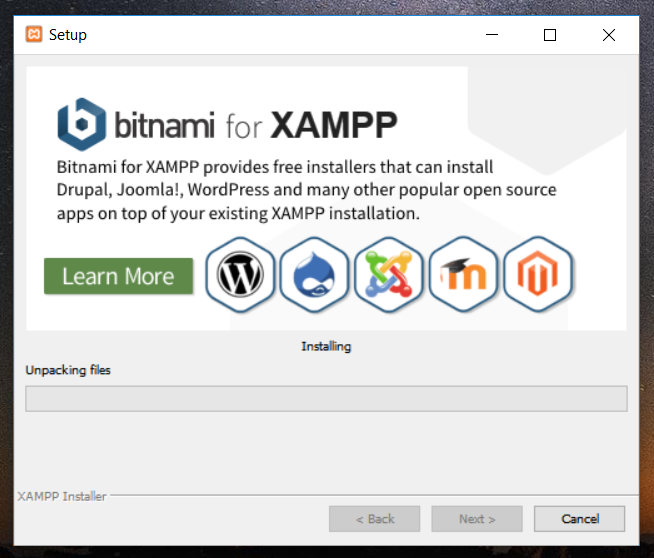Viewport: 654px width, 558px height.
Task: Click the Bitnami cube logo
Action: (x=82, y=124)
